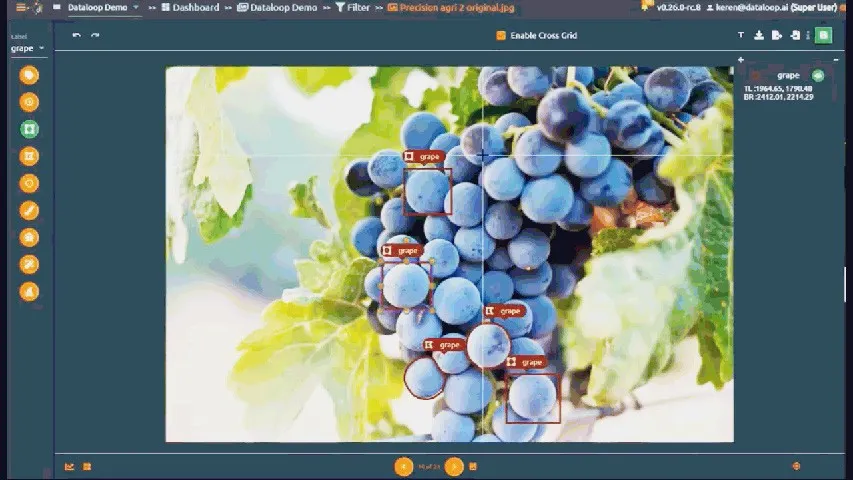Click the export file icon
The height and width of the screenshot is (480, 853).
point(777,35)
